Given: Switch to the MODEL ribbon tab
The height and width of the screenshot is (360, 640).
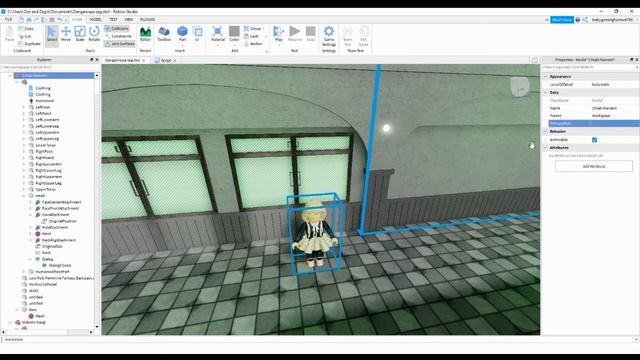Looking at the screenshot, I should click(x=96, y=20).
